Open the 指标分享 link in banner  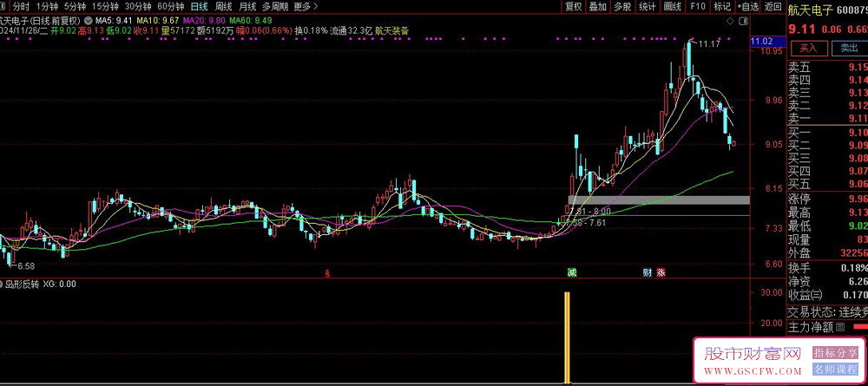(x=835, y=353)
